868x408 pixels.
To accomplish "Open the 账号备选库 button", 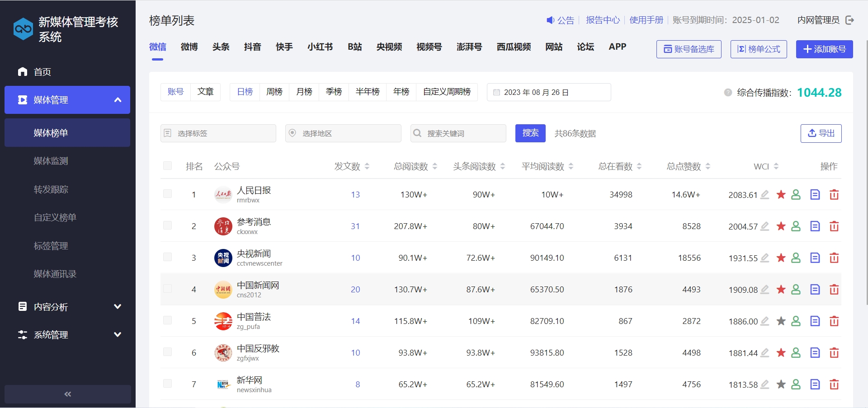I will (x=689, y=49).
